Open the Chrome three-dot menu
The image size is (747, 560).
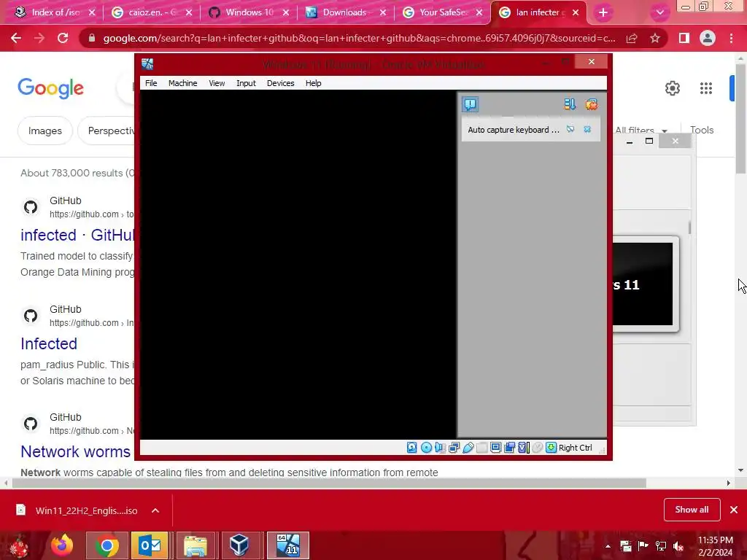click(x=731, y=38)
